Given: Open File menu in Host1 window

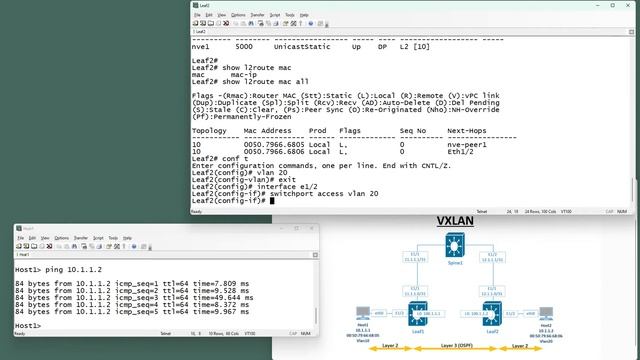Looking at the screenshot, I should point(21,238).
